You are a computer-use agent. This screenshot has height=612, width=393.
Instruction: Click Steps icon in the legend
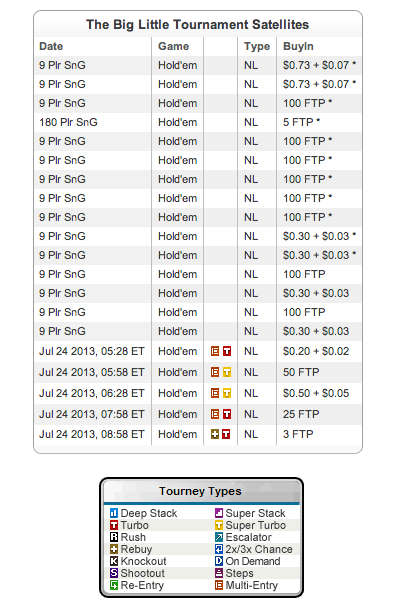(x=219, y=573)
